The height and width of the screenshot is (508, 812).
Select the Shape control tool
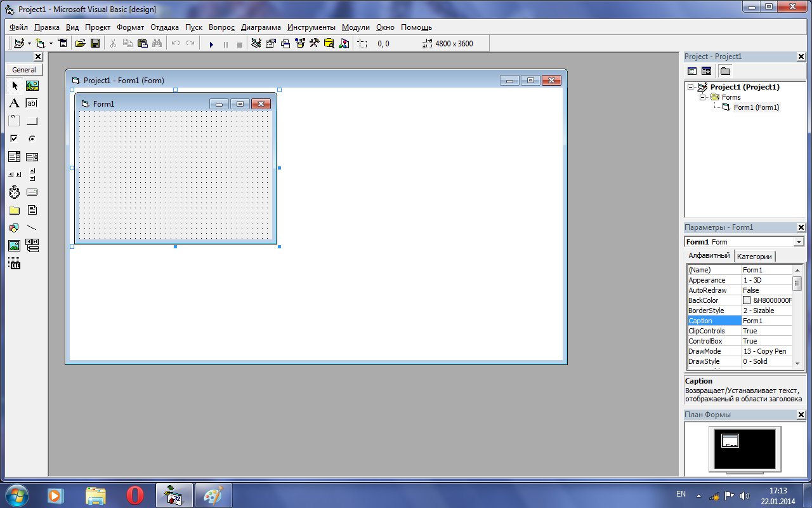click(x=15, y=227)
